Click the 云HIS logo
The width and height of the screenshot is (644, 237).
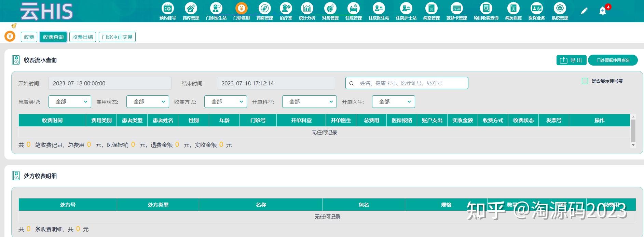(46, 11)
